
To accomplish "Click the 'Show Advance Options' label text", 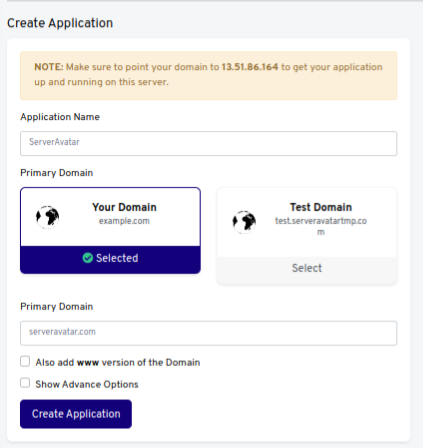I will coord(87,384).
